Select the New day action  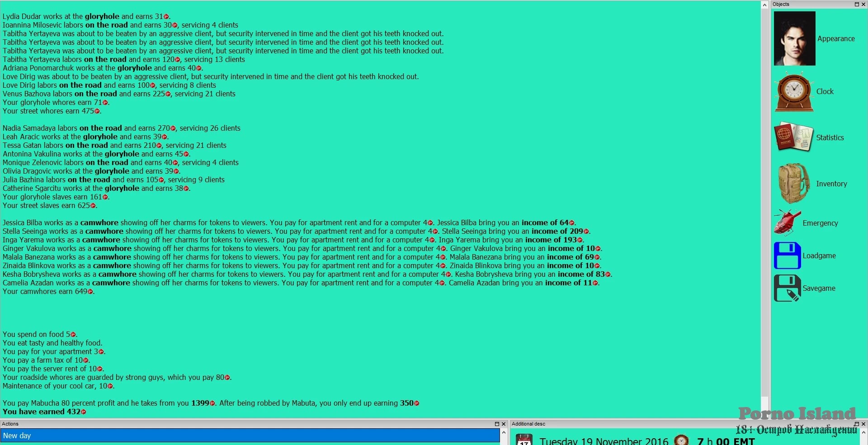coord(250,436)
